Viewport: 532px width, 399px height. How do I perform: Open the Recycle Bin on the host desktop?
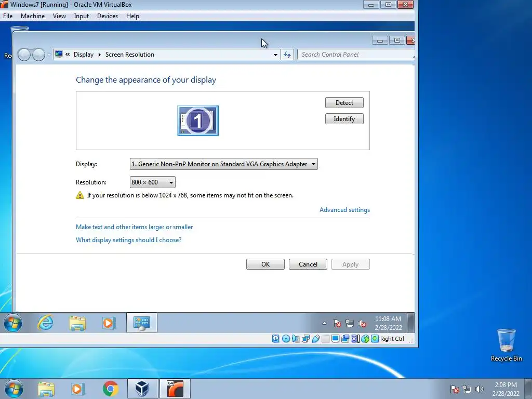pyautogui.click(x=506, y=345)
